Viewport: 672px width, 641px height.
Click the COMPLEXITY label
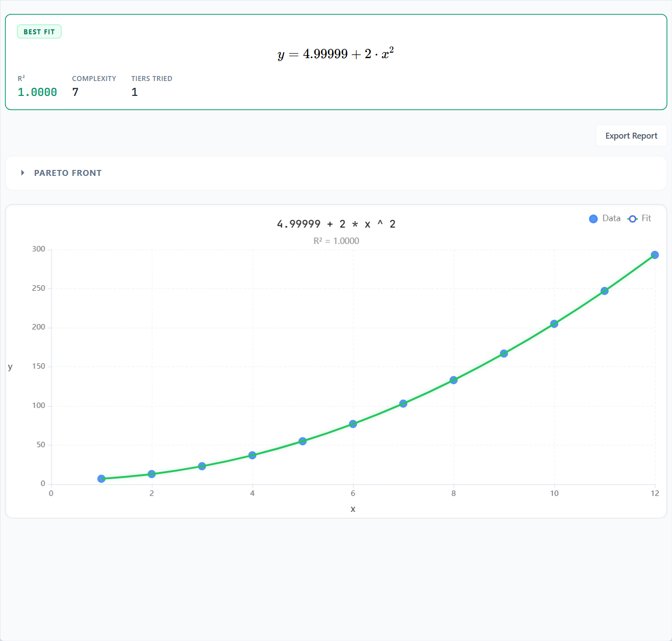[94, 79]
